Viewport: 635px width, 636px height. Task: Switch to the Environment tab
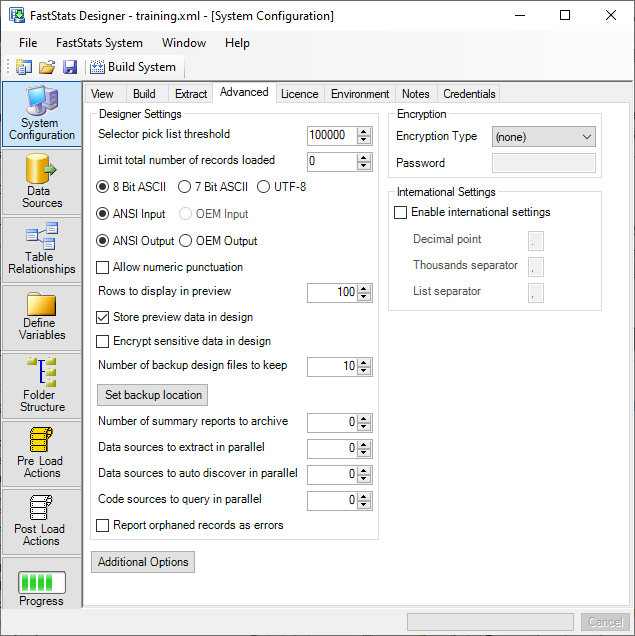360,94
